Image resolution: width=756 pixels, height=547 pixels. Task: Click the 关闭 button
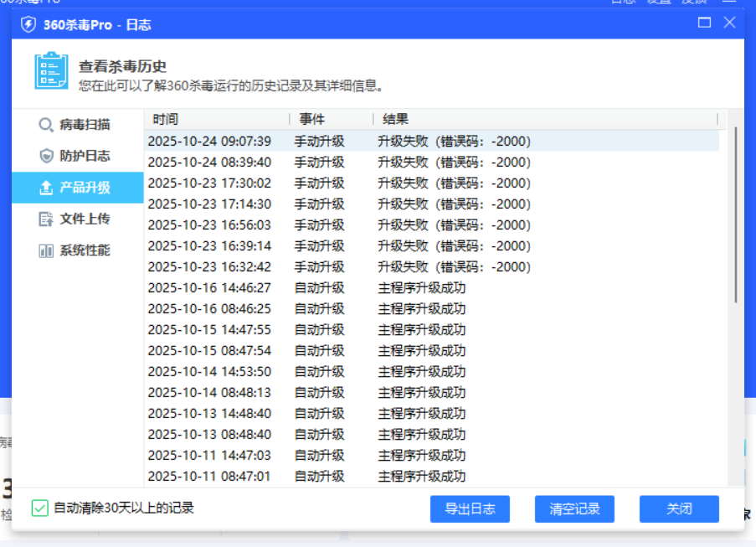pos(679,508)
